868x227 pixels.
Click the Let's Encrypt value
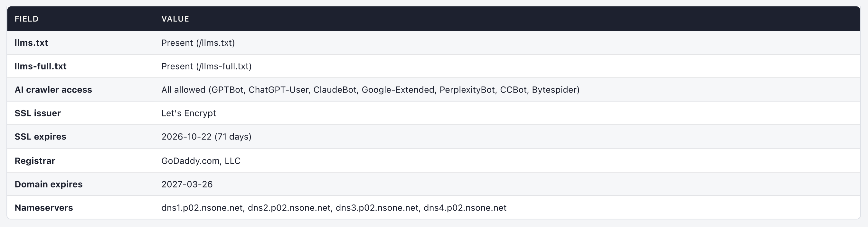189,113
